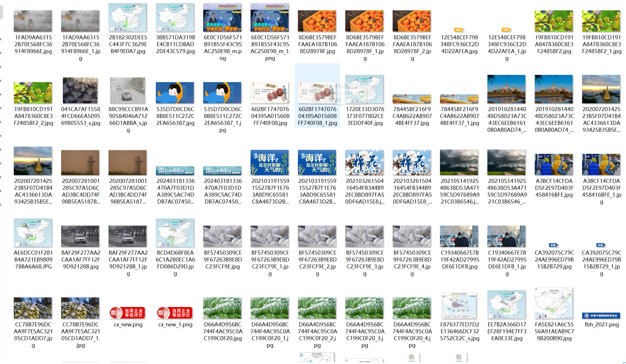Select the cx_new_1.png file icon

tap(175, 313)
